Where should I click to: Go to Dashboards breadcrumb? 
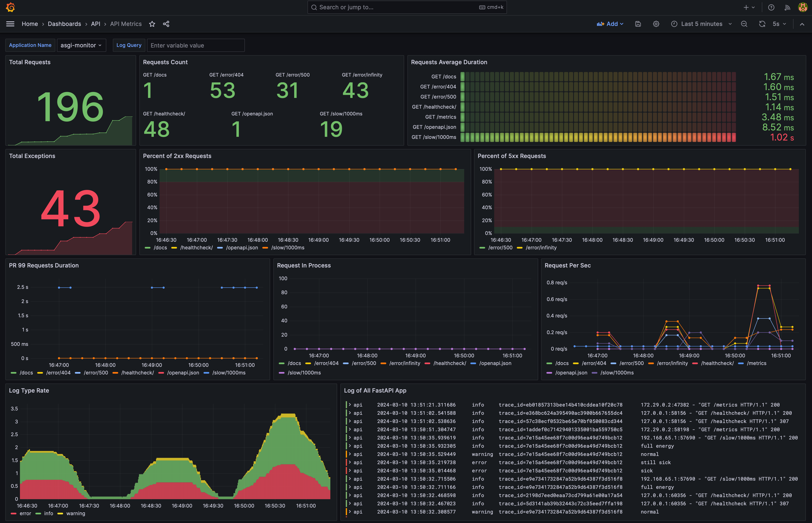(x=65, y=24)
